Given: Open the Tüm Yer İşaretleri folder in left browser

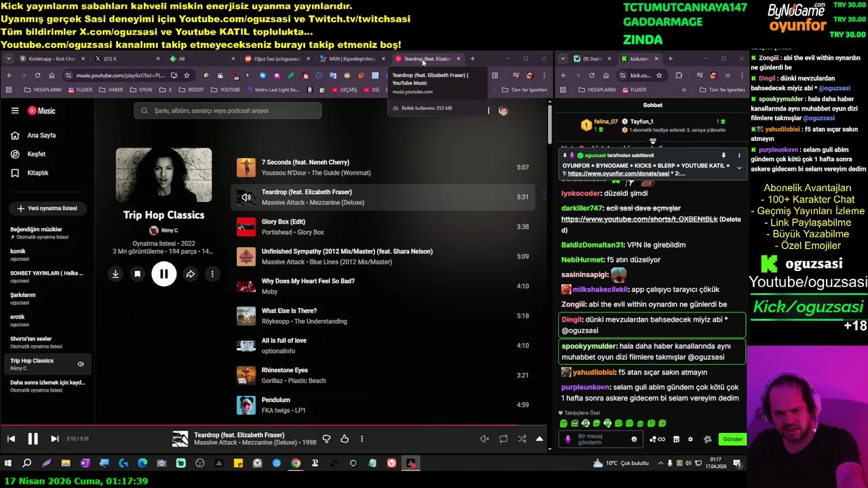Looking at the screenshot, I should point(524,89).
